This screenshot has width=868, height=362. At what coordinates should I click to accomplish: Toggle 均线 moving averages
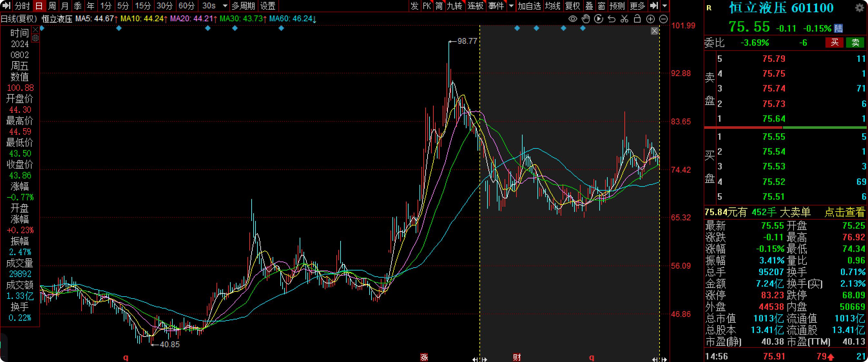pyautogui.click(x=553, y=6)
